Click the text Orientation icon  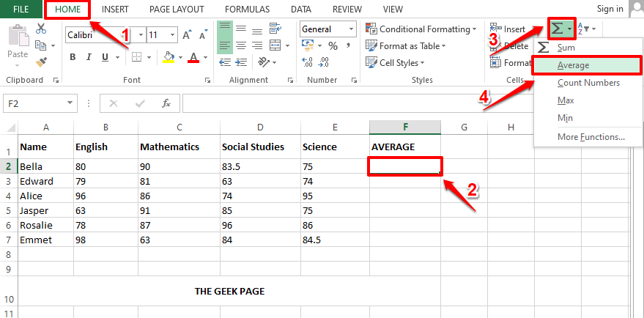point(263,62)
